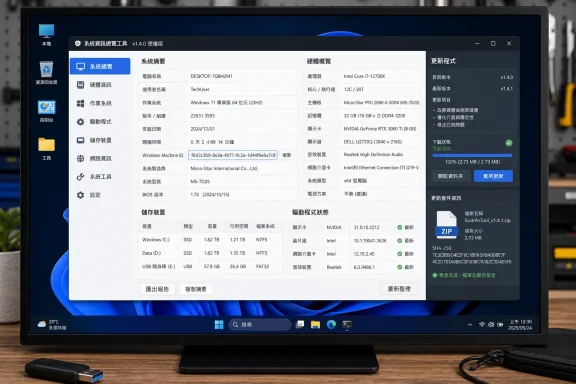Open Microsoft Edge from the taskbar
This screenshot has width=576, height=384.
coord(331,324)
